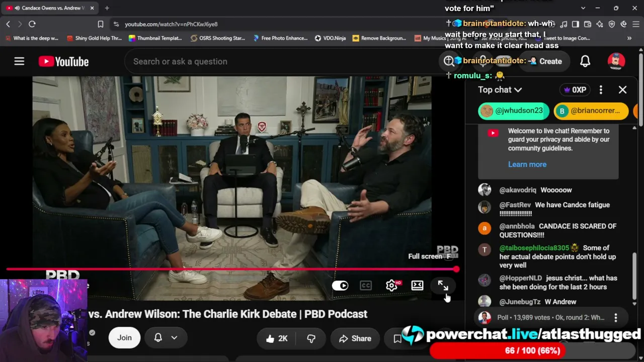Click the video title text
The width and height of the screenshot is (644, 362).
pos(227,314)
